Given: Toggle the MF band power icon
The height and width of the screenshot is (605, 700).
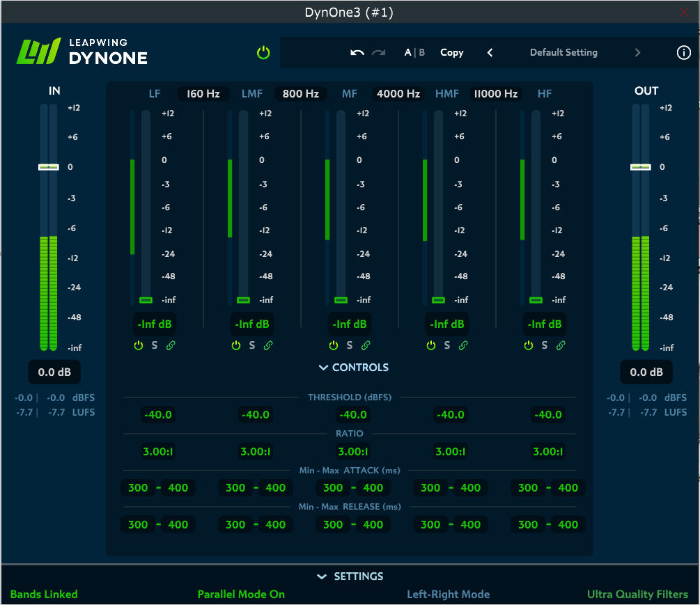Looking at the screenshot, I should pos(334,345).
